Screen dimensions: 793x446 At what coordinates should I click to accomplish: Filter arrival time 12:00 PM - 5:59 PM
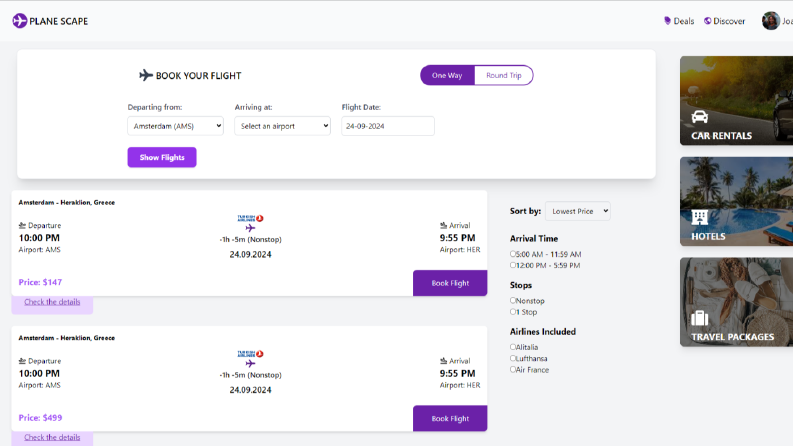(513, 265)
